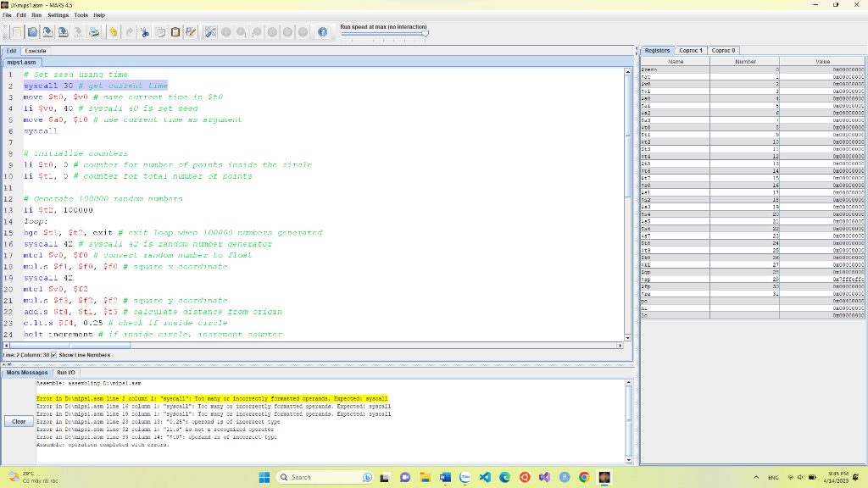
Task: Click the Save current file icon
Action: pos(47,32)
